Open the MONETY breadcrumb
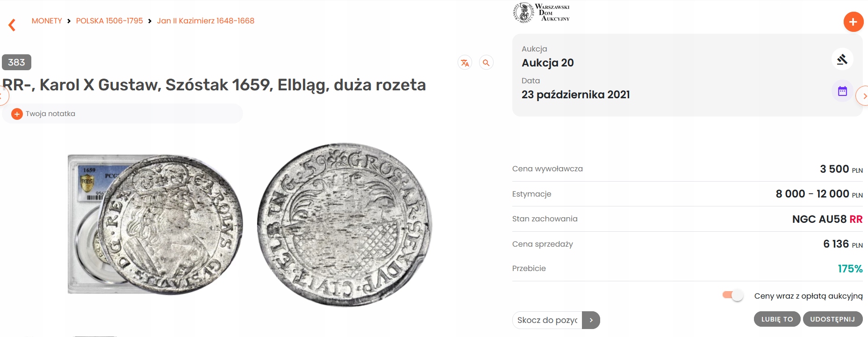This screenshot has width=868, height=337. tap(47, 21)
